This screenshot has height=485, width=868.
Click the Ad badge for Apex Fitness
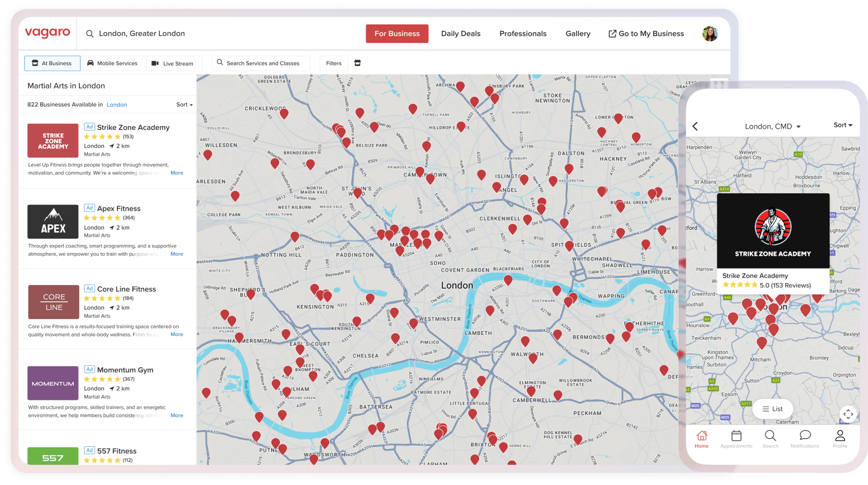[89, 208]
